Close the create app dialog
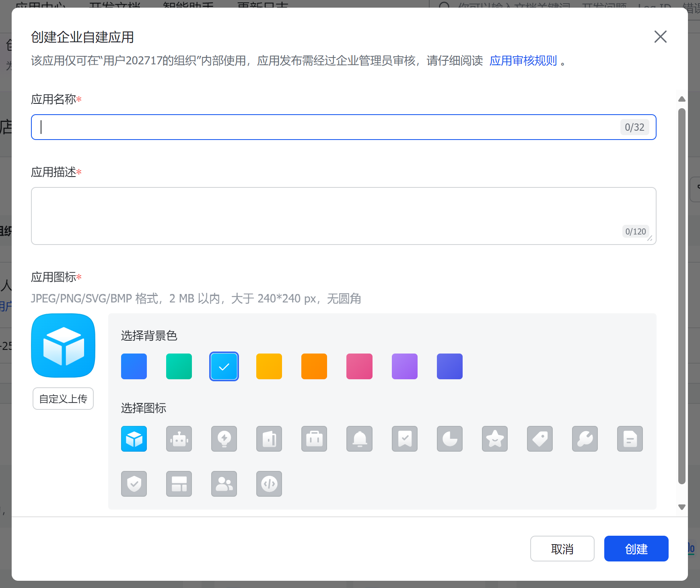Image resolution: width=700 pixels, height=588 pixels. point(661,37)
